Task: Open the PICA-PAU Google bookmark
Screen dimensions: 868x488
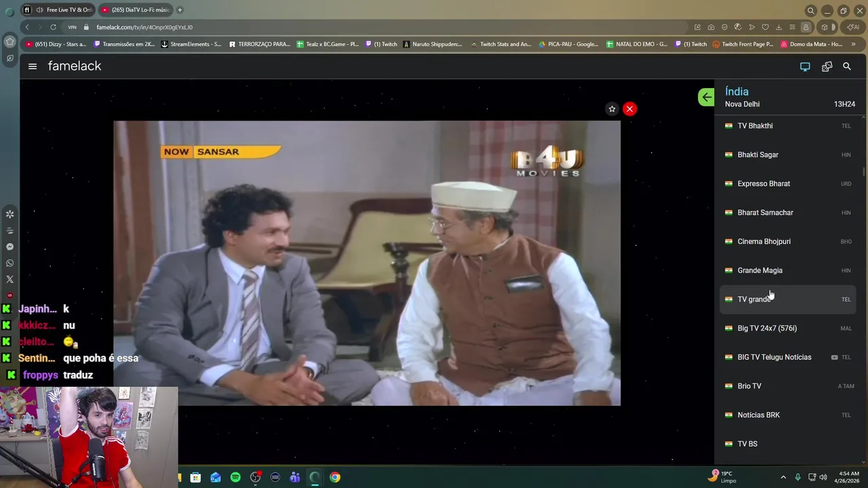Action: (x=569, y=44)
